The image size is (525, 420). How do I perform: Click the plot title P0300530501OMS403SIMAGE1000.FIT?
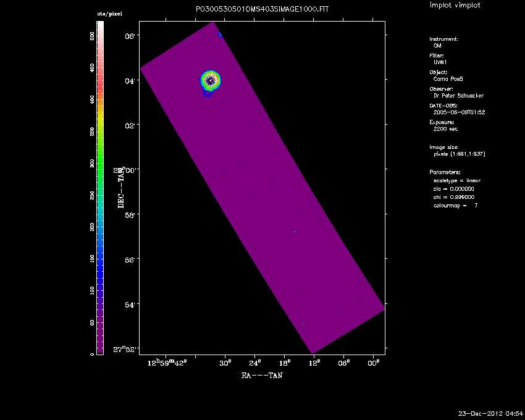click(x=262, y=9)
